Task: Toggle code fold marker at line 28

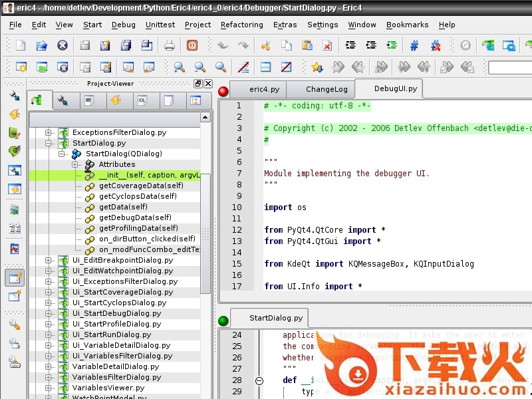Action: (259, 380)
